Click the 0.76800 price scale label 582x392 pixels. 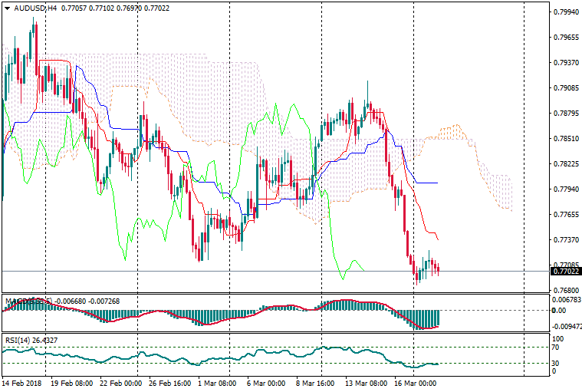pos(566,290)
